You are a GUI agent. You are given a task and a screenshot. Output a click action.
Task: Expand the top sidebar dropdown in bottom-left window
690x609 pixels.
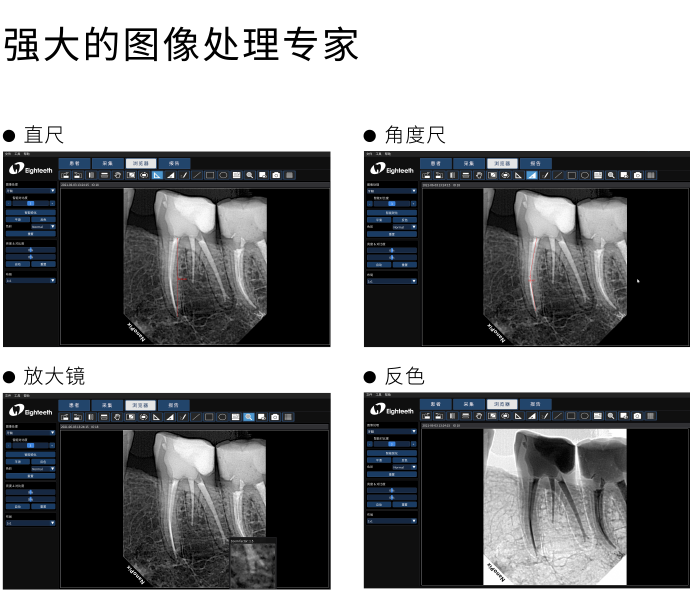(30, 431)
